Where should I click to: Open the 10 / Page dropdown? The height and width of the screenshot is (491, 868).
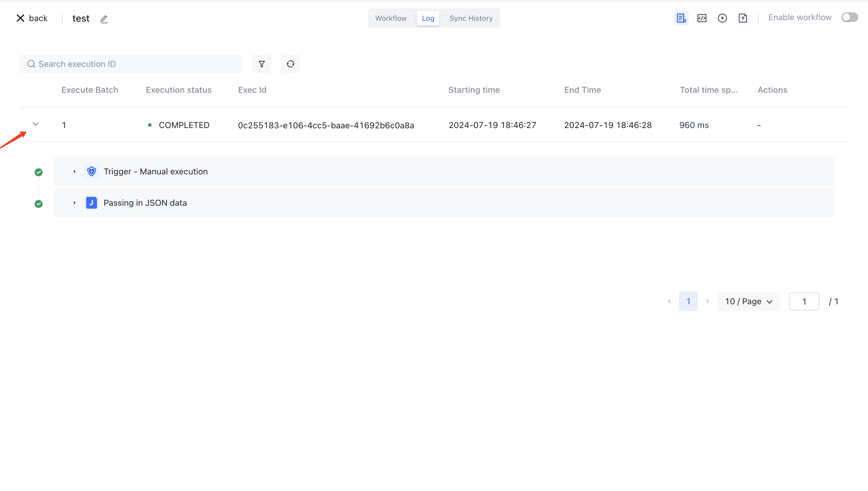pos(748,302)
